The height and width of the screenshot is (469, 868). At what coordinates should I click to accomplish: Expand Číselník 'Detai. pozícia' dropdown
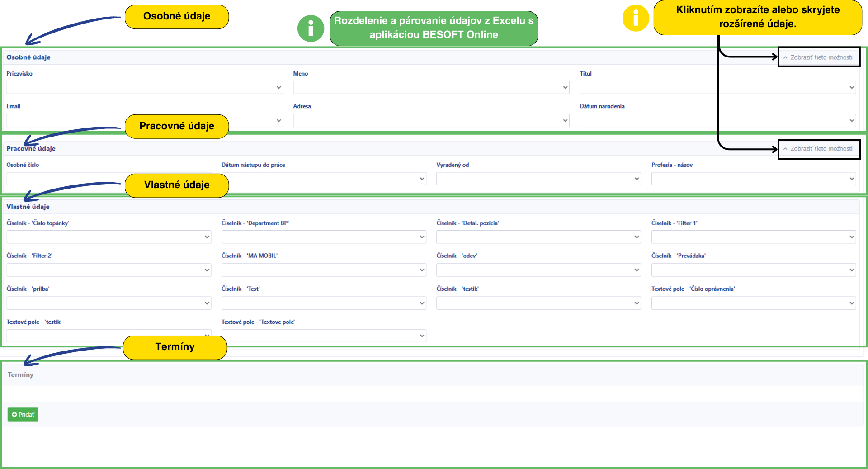(538, 237)
